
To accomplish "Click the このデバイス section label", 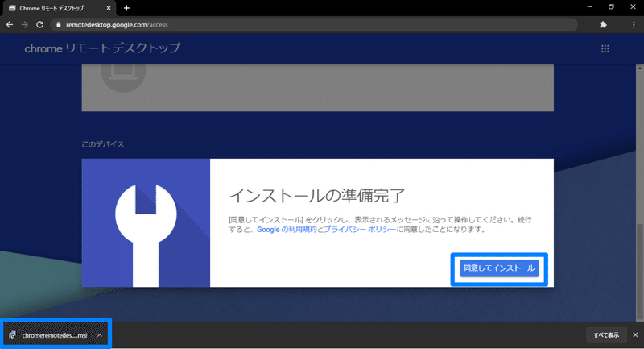I will coord(103,144).
